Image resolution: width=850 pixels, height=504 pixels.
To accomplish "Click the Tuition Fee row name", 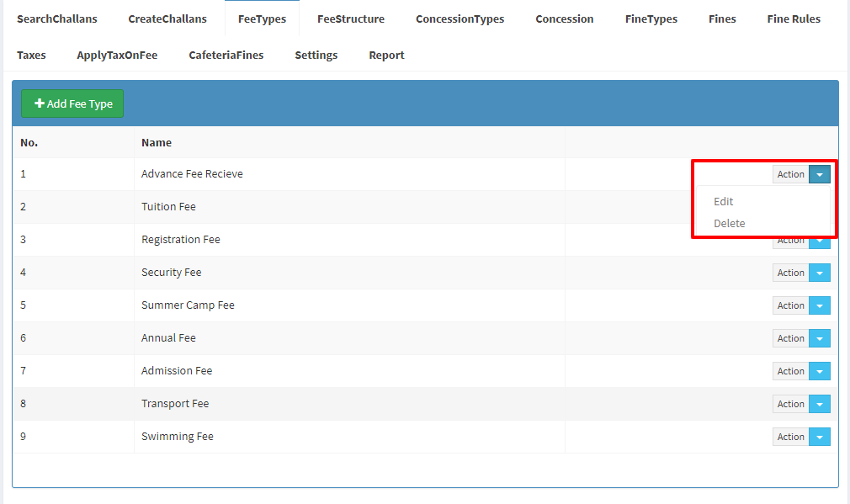I will (168, 206).
